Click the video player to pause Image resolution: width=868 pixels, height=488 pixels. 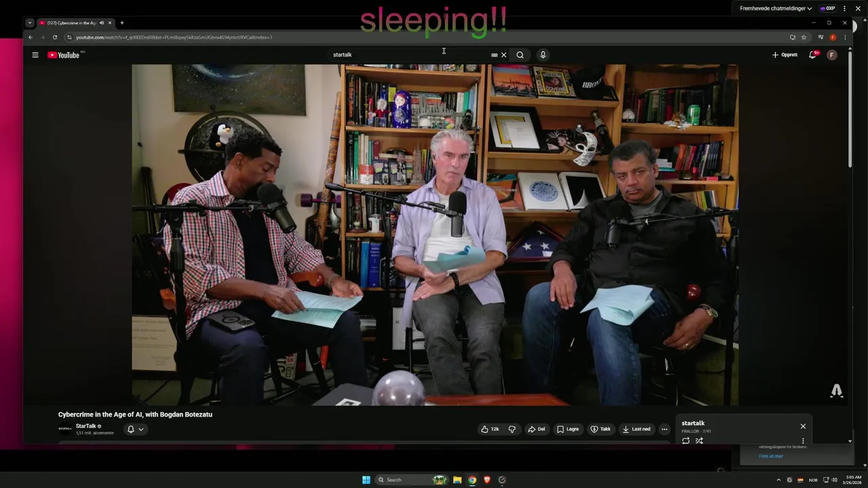click(435, 235)
